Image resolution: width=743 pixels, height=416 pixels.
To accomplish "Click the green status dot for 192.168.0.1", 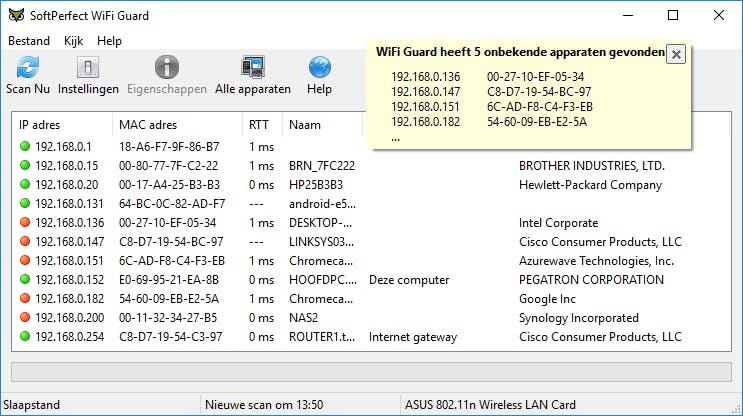I will tap(25, 147).
